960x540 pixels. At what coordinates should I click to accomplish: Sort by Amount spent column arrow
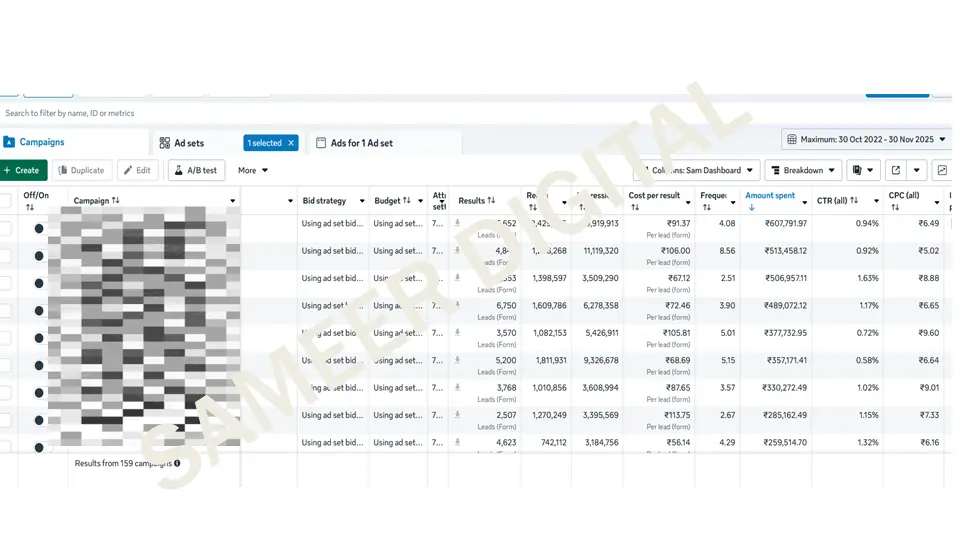point(752,208)
